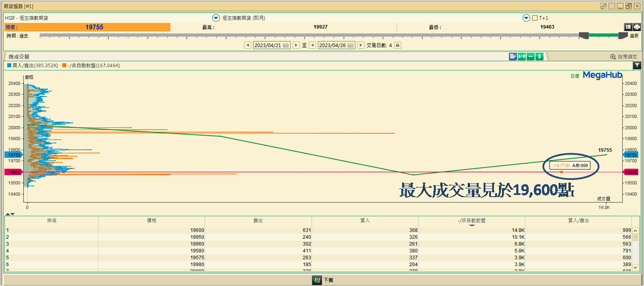644x286 pixels.
Task: Select the blue horizontal bar chart mode icon
Action: [x=513, y=57]
